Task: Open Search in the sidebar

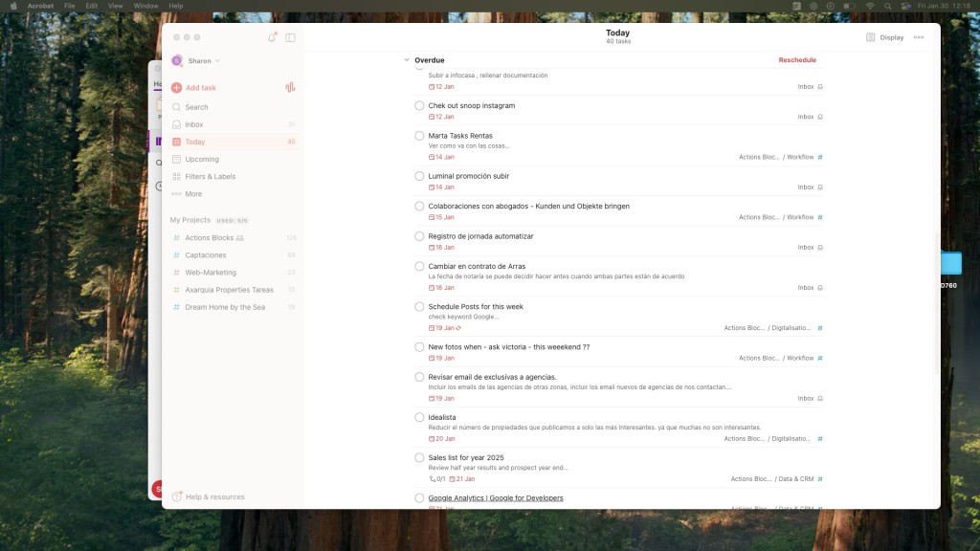Action: tap(196, 107)
